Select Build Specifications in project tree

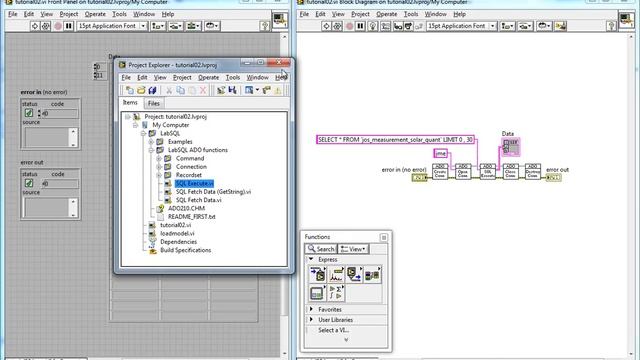click(186, 250)
